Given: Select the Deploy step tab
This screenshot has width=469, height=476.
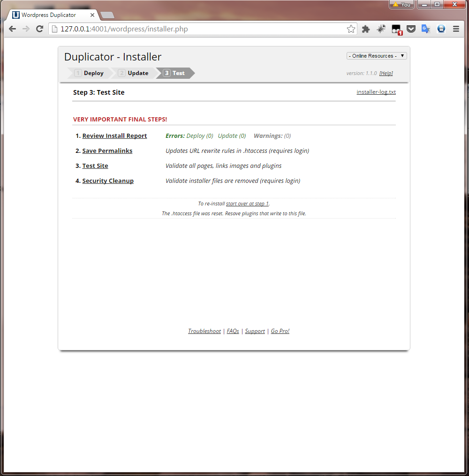Looking at the screenshot, I should (90, 73).
